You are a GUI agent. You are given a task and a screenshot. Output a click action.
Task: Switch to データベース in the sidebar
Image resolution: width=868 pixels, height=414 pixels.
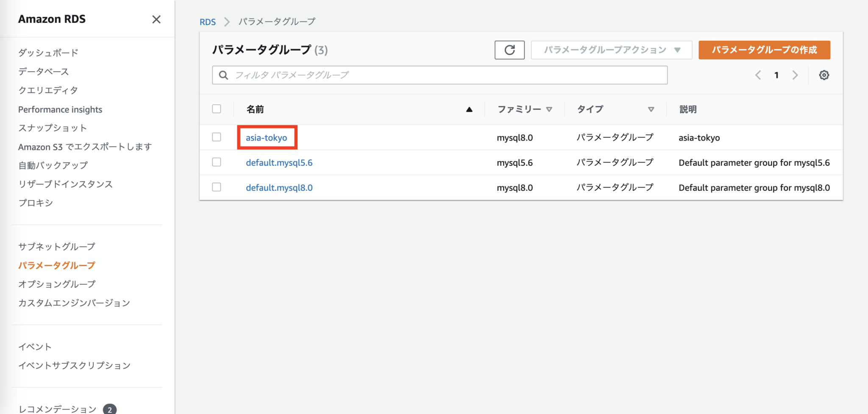pos(43,71)
